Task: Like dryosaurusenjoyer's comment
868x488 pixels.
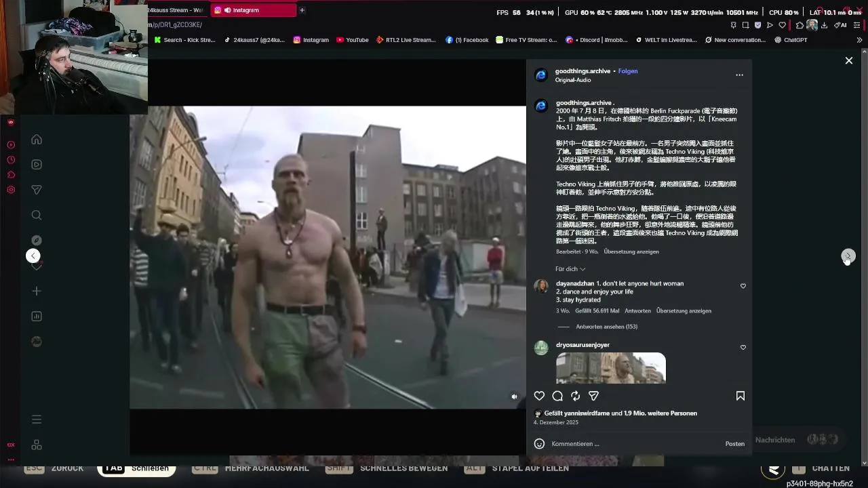Action: pyautogui.click(x=743, y=347)
